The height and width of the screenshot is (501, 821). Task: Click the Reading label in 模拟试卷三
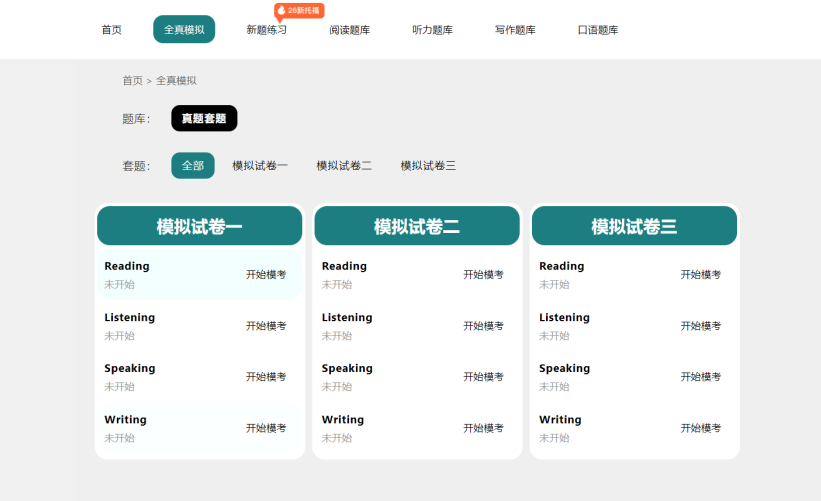pyautogui.click(x=561, y=266)
